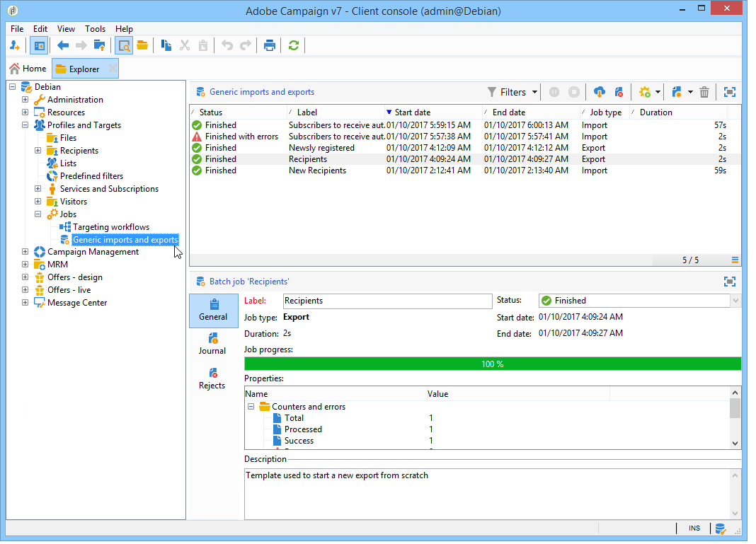Screen dimensions: 756x544
Task: Click the database status bar icon
Action: click(721, 529)
